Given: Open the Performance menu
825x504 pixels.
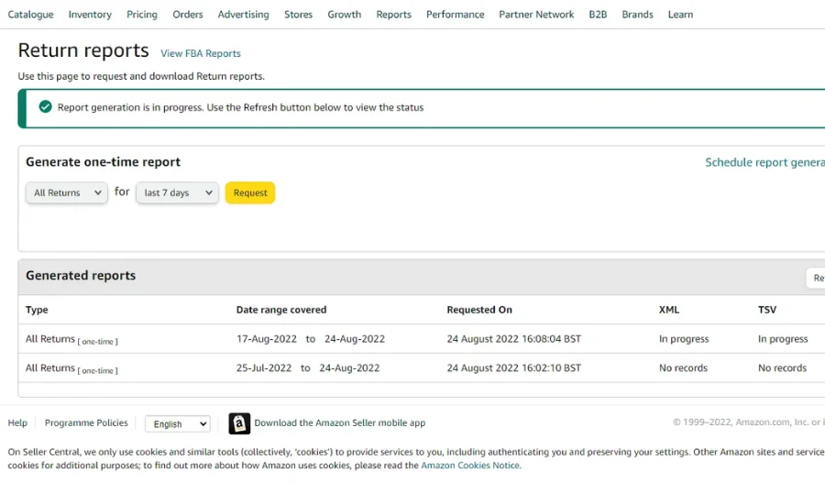Looking at the screenshot, I should 455,15.
